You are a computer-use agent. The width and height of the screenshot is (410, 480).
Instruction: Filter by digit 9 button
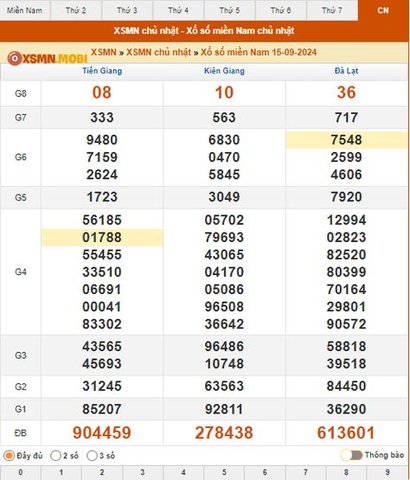[x=388, y=473]
